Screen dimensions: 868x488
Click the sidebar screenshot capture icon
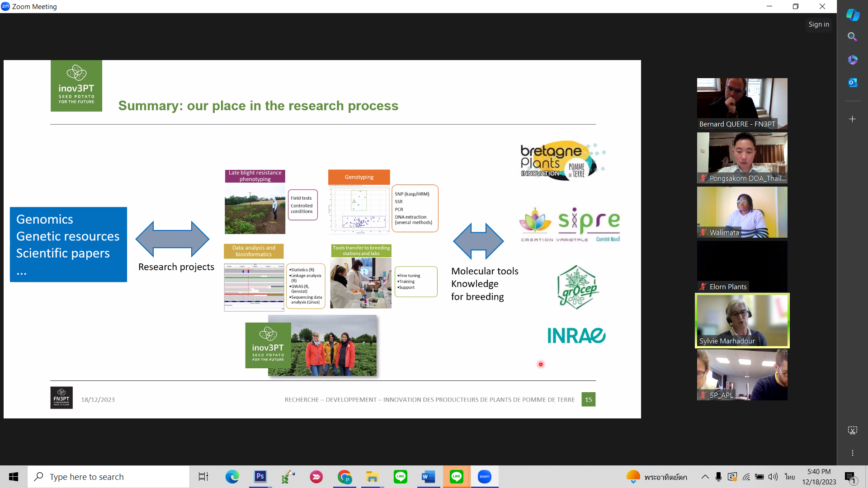point(852,430)
